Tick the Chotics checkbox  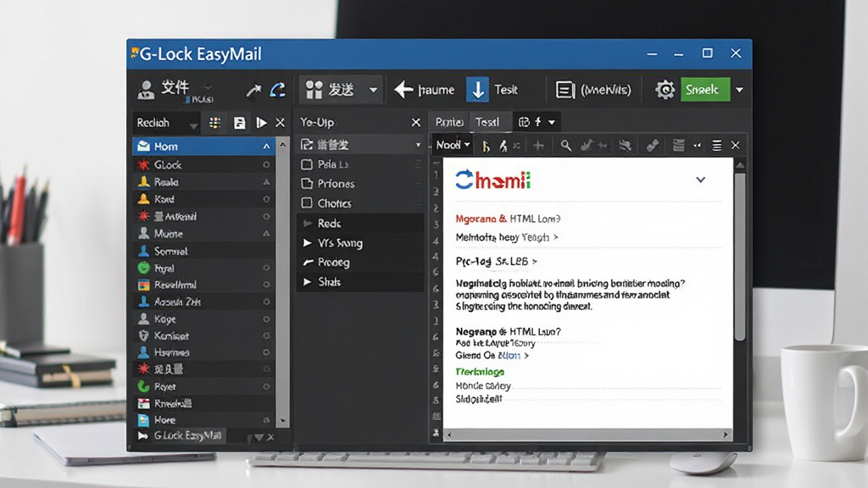(307, 203)
